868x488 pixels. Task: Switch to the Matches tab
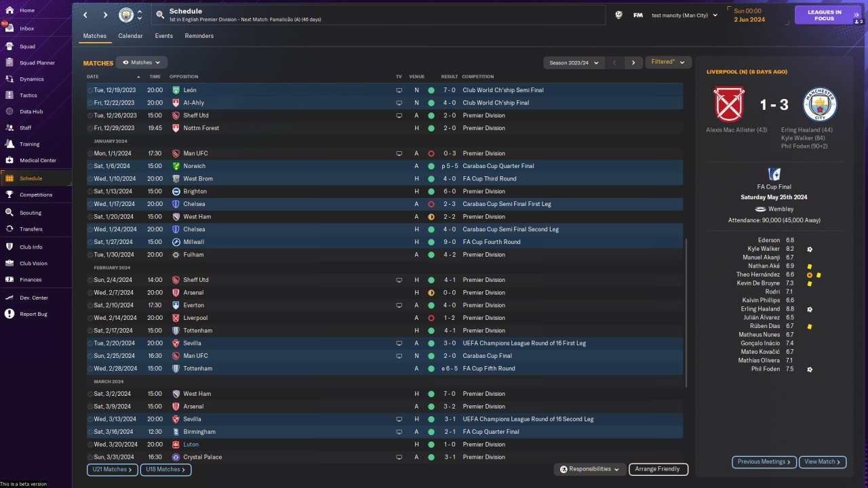click(95, 36)
